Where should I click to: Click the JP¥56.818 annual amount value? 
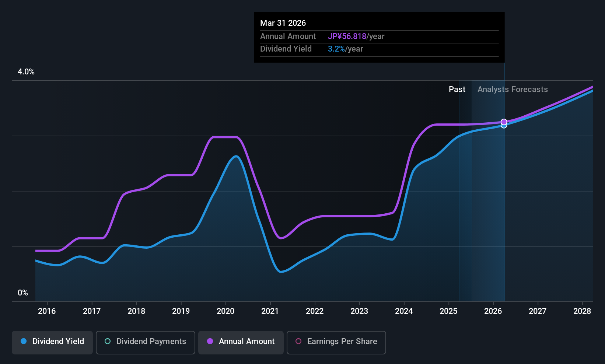(x=347, y=36)
